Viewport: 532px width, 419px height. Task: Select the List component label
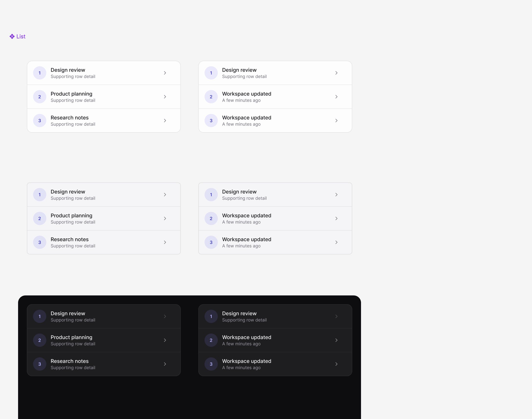tap(21, 37)
